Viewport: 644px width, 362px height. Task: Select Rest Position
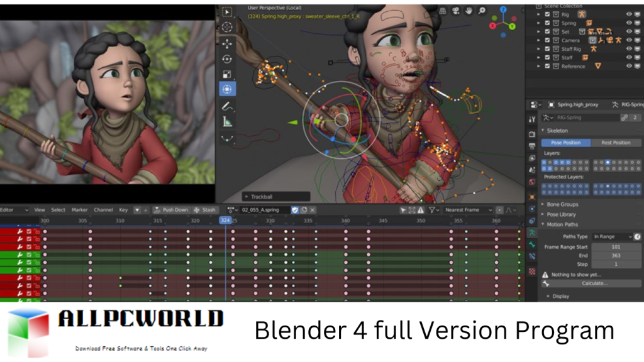click(616, 143)
